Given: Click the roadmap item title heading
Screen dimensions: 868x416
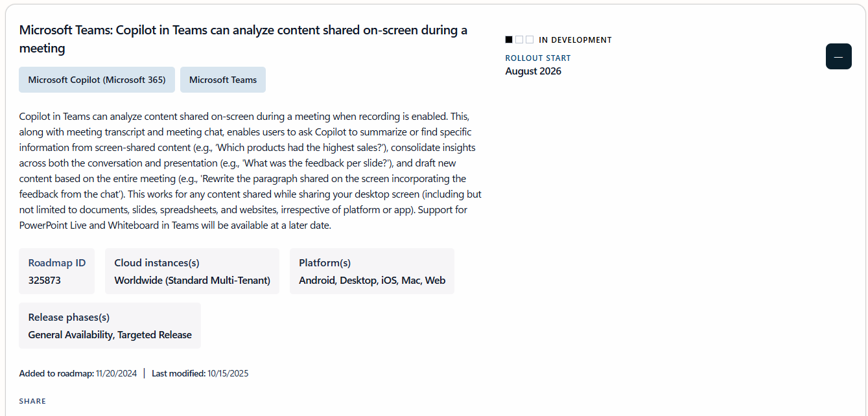Looking at the screenshot, I should coord(243,39).
